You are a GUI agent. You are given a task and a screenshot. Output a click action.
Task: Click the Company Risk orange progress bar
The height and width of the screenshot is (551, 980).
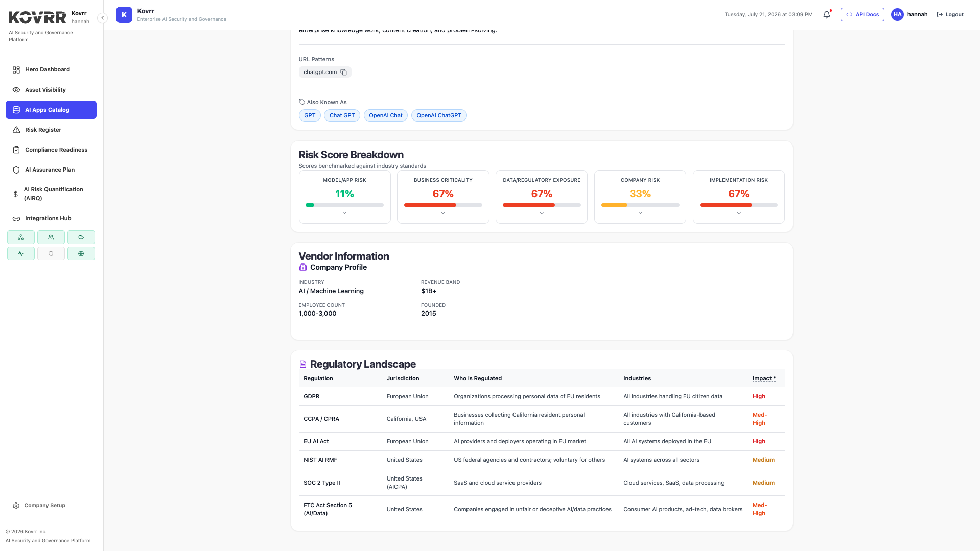coord(640,205)
